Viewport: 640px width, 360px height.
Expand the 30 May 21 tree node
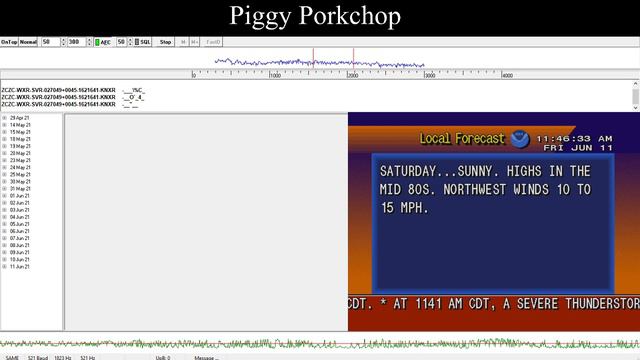click(4, 182)
